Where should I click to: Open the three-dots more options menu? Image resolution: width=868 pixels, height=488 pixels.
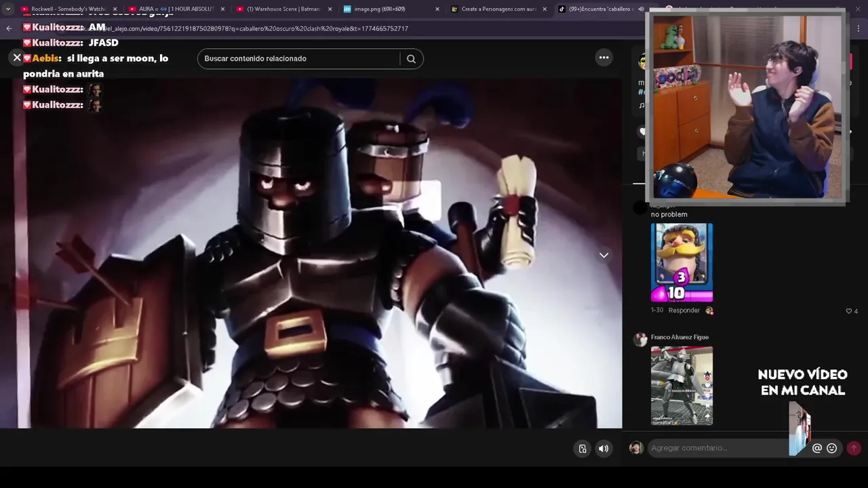(x=604, y=58)
